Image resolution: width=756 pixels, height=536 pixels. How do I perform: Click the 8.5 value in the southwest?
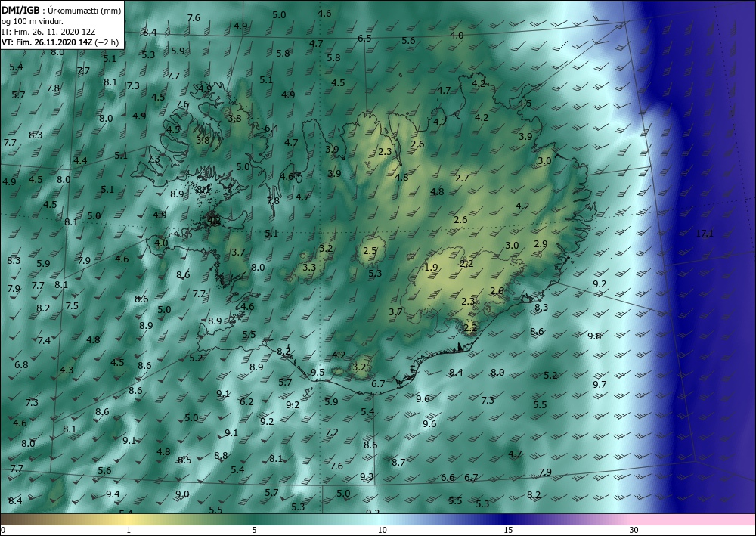184,460
